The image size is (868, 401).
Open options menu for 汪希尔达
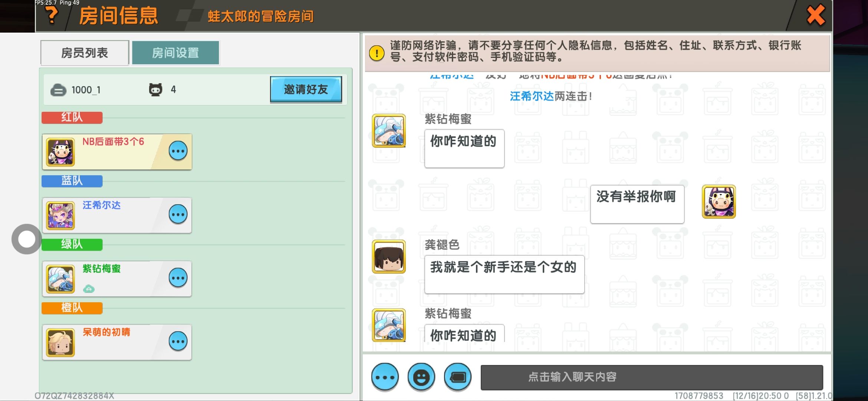click(x=178, y=215)
